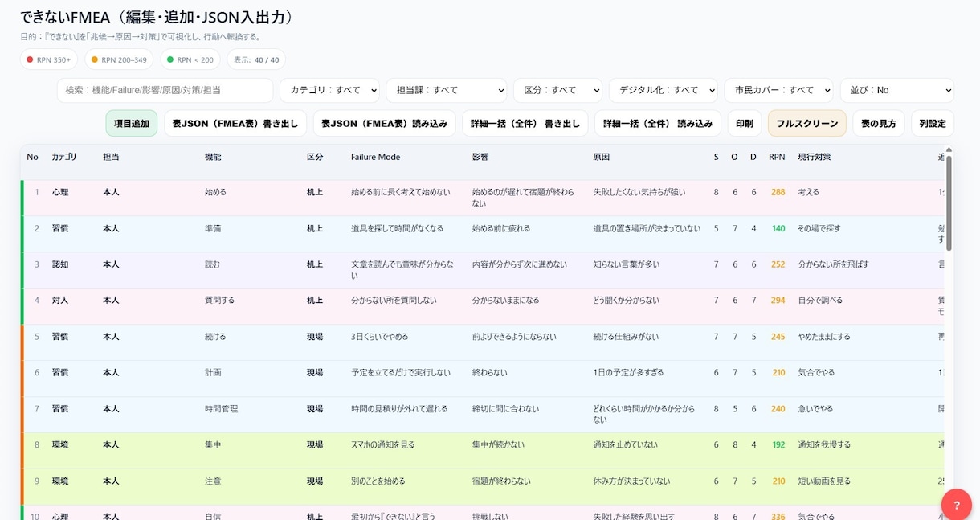Viewport: 980px width, 520px height.
Task: Open the 表の見方 guide button
Action: tap(879, 123)
